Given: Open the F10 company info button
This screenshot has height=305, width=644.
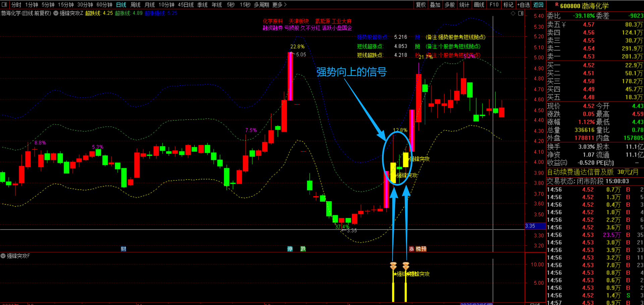Looking at the screenshot, I should click(x=494, y=5).
